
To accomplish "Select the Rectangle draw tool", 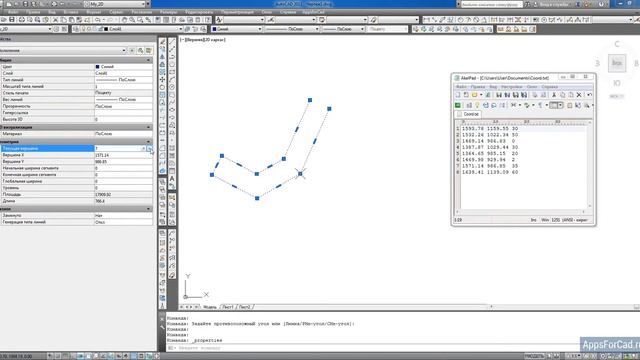I will pos(172,72).
